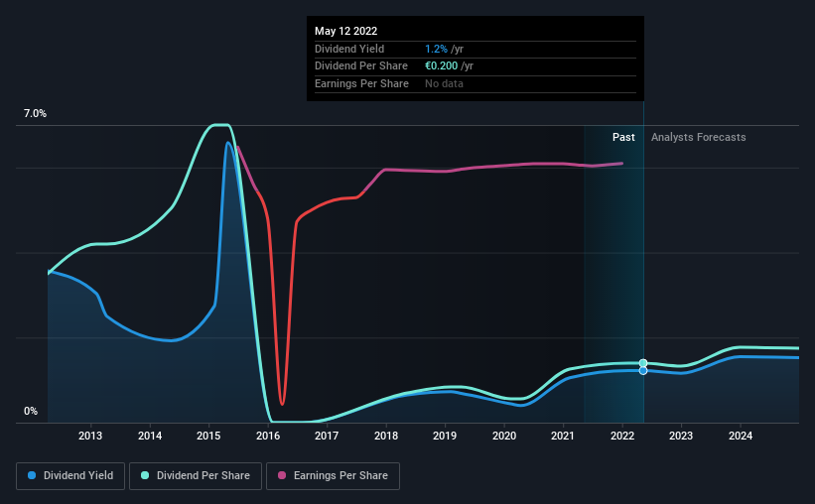
Task: Select the 2024 label on the x-axis
Action: [741, 436]
